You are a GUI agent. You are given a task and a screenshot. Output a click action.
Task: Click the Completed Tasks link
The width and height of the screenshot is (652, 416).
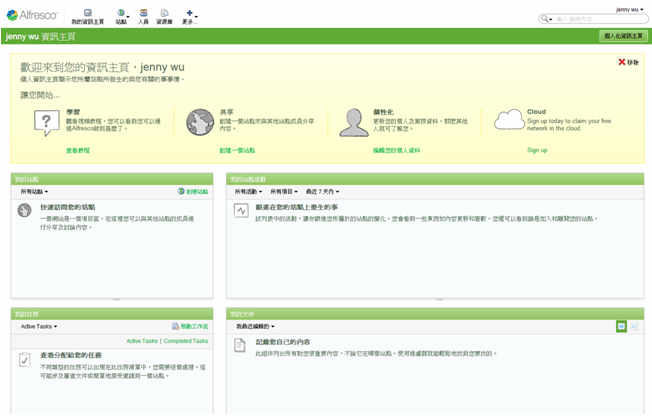point(186,341)
